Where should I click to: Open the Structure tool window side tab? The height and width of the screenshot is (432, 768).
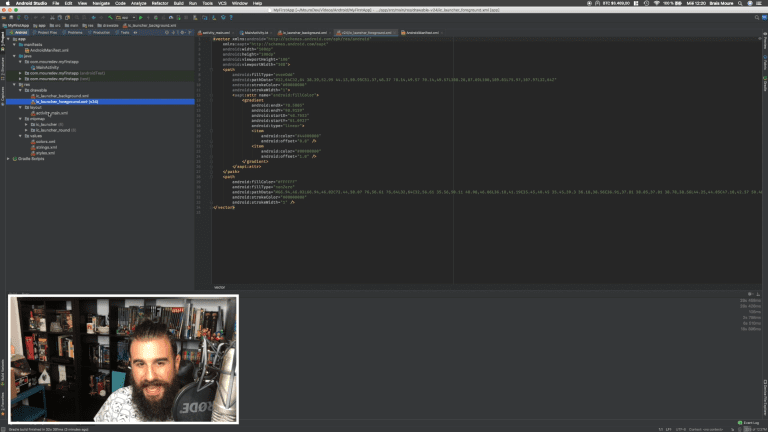coord(2,69)
